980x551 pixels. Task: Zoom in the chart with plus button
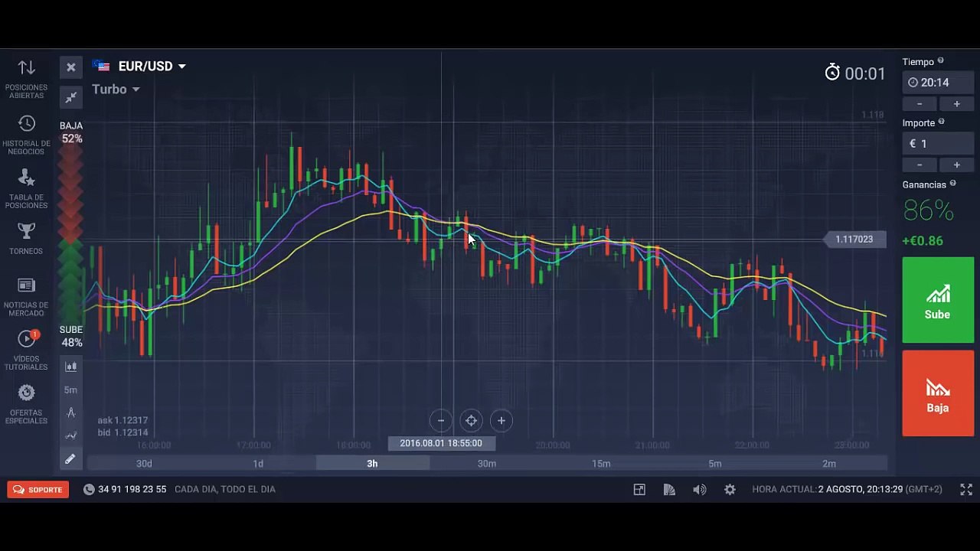(x=501, y=420)
